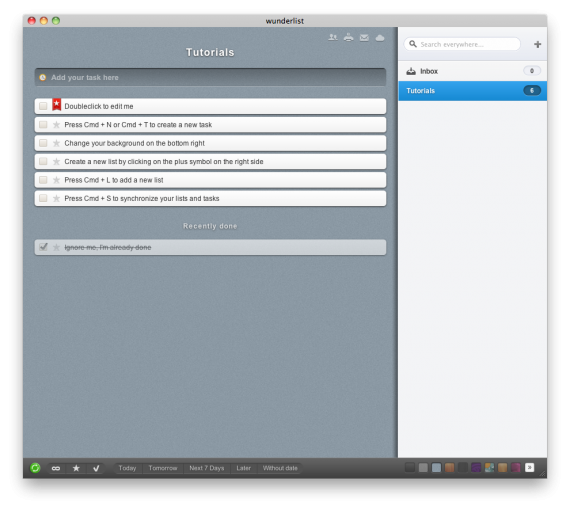Image resolution: width=570 pixels, height=510 pixels.
Task: Open the share list people icon
Action: tap(332, 37)
